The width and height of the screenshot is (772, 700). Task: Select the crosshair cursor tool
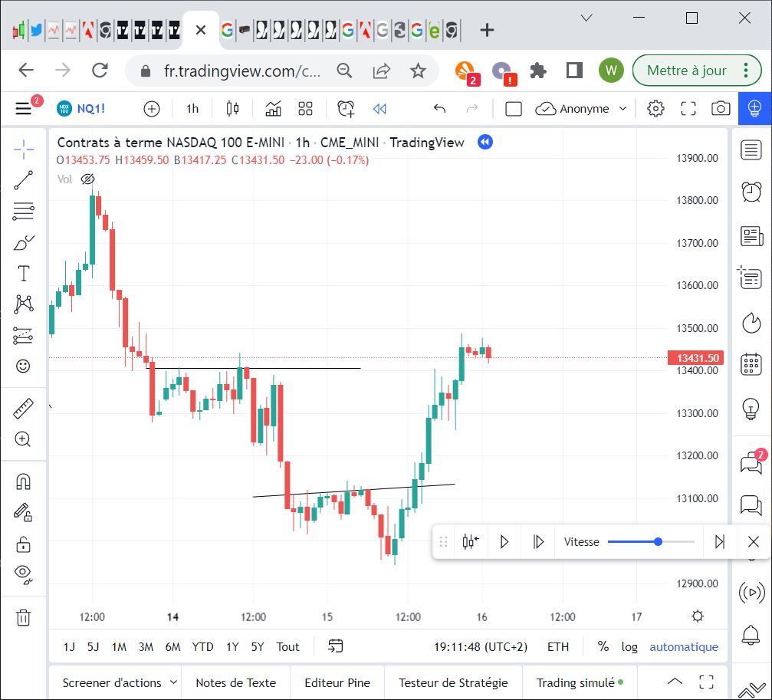coord(23,150)
